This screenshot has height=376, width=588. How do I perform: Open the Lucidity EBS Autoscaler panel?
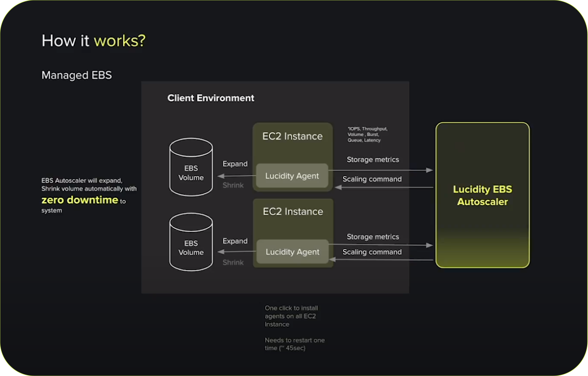pyautogui.click(x=483, y=195)
